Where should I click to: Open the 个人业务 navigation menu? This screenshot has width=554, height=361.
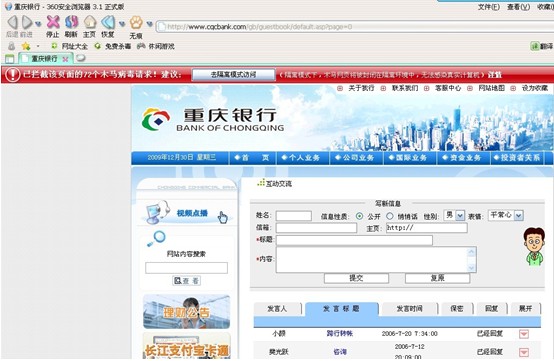click(301, 158)
